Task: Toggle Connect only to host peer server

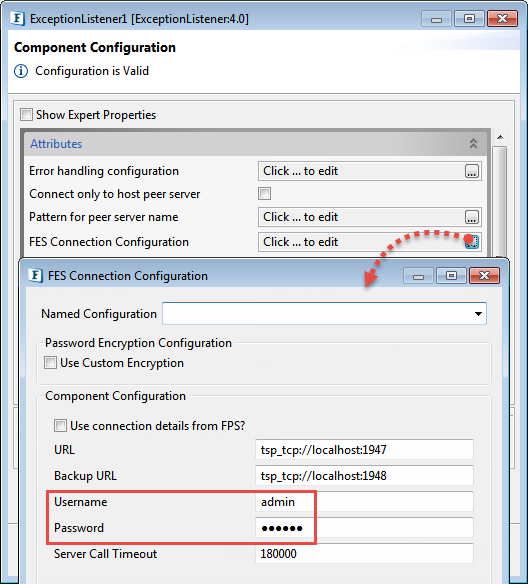Action: click(264, 194)
